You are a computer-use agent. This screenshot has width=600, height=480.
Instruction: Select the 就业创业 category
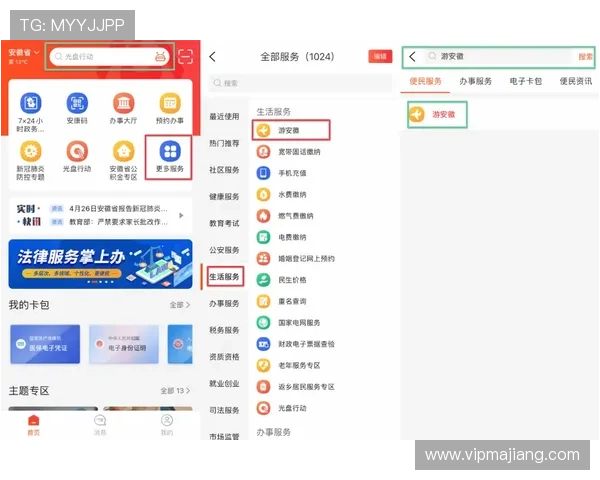pos(224,384)
